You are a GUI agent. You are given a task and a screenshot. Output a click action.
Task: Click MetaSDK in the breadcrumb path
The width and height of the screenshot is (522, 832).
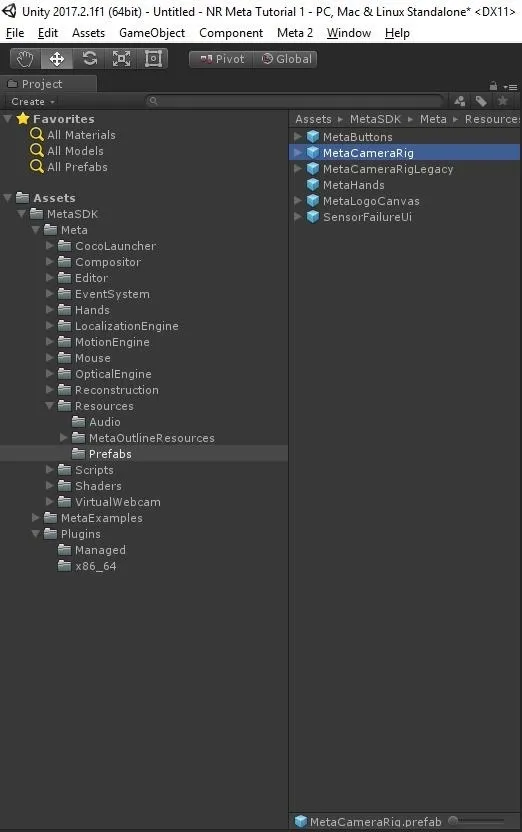point(375,119)
